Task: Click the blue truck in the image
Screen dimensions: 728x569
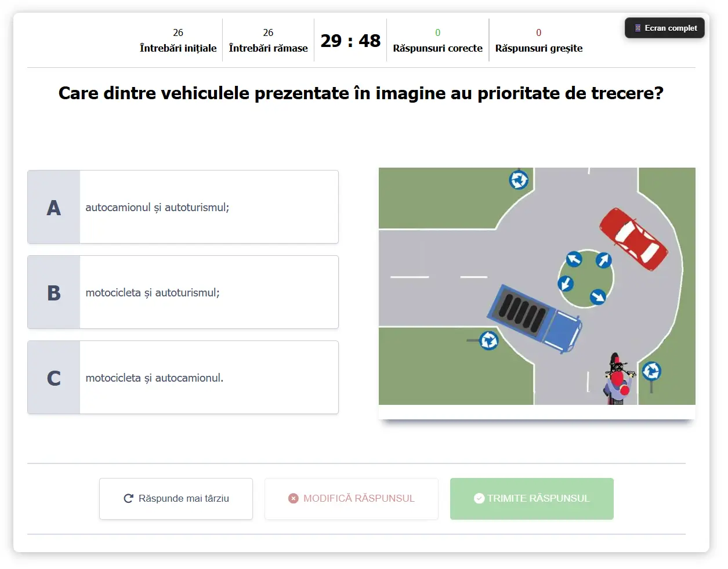Action: click(534, 318)
